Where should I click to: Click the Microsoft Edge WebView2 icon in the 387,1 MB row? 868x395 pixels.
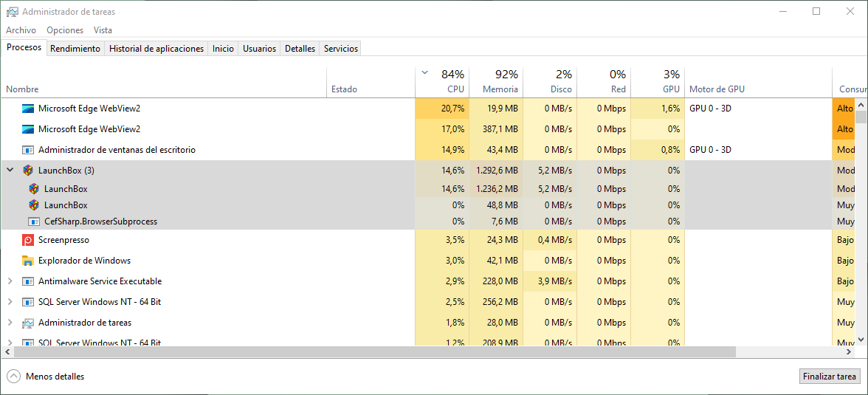pos(28,129)
